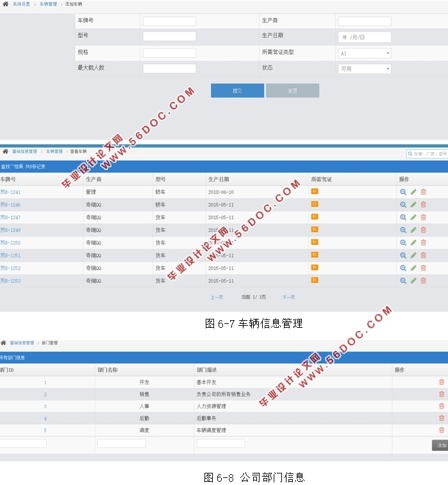This screenshot has height=485, width=448.
Task: Focus the 车牌号 input field
Action: [169, 21]
